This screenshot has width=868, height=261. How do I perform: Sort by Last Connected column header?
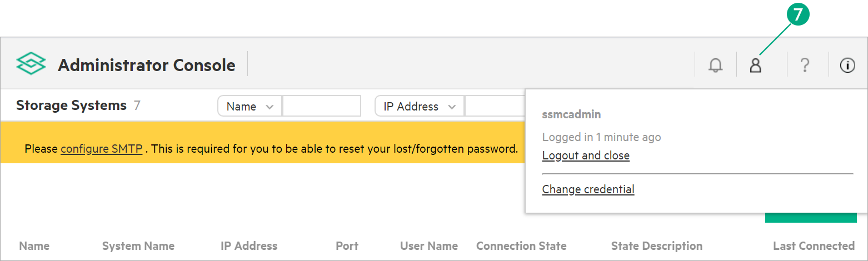tap(814, 246)
